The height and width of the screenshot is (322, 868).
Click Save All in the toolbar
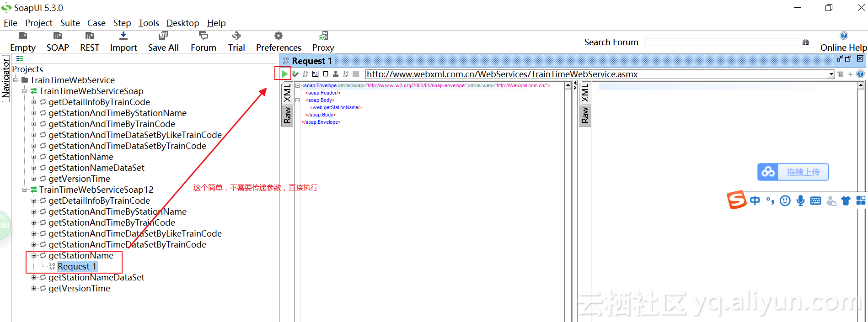click(x=163, y=36)
